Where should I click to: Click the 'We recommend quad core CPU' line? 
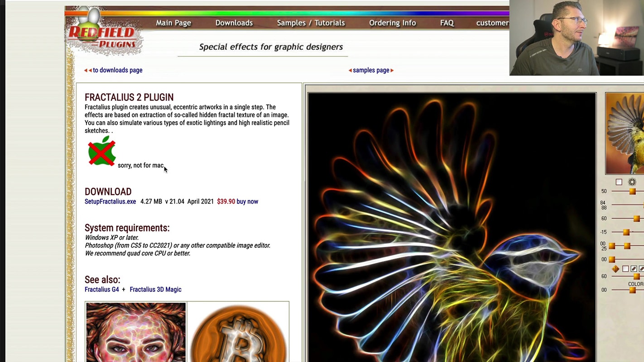point(138,253)
